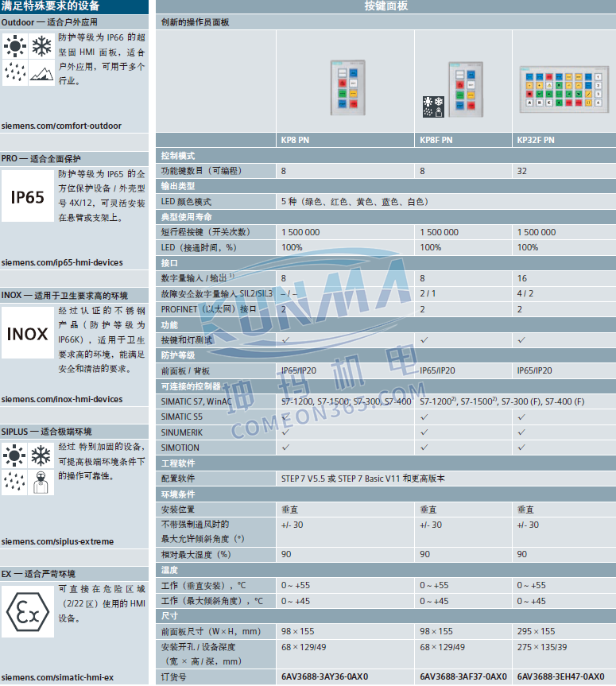Viewport: 616px width, 686px height.
Task: Open siemens.com/simatic-hmi-ex link
Action: [x=57, y=677]
